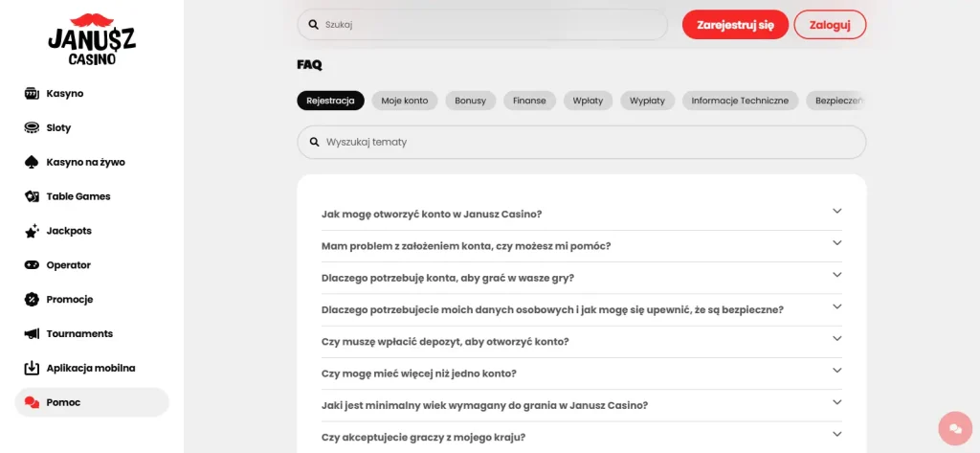Click the Operator gamepad icon
Viewport: 980px width, 453px height.
coord(32,265)
